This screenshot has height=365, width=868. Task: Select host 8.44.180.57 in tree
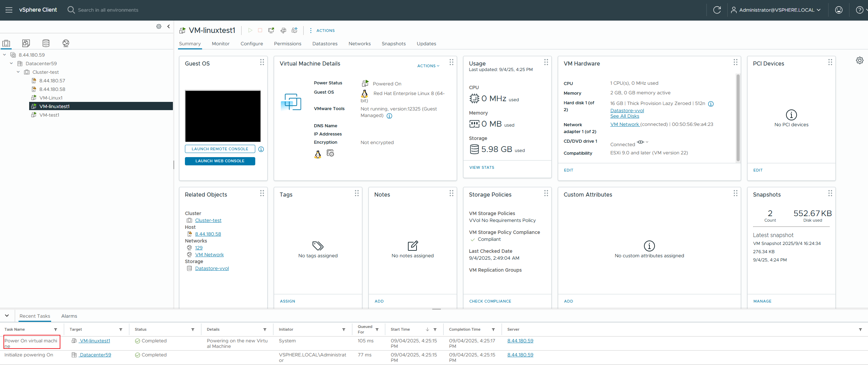coord(52,81)
